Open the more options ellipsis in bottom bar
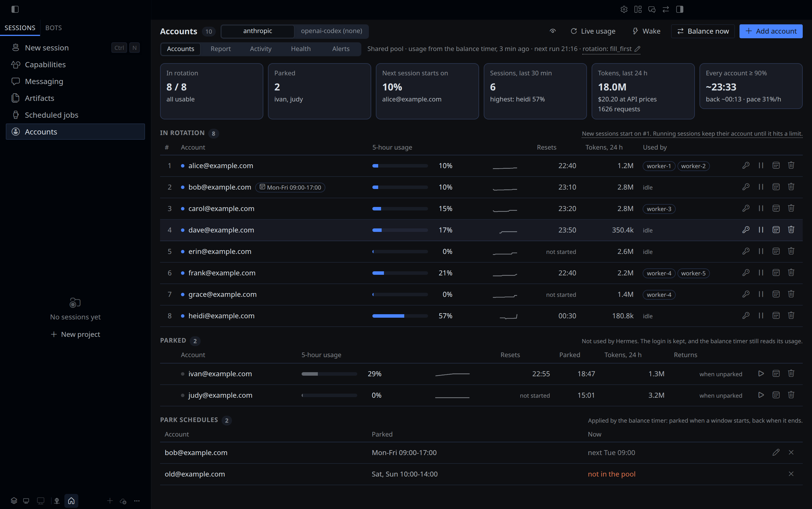The image size is (812, 509). coord(137,501)
